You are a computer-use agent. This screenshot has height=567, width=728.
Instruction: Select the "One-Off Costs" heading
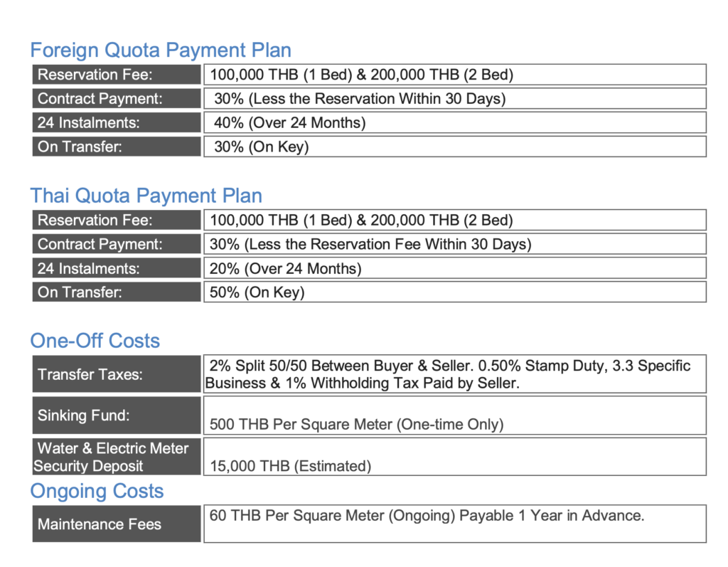click(x=95, y=341)
